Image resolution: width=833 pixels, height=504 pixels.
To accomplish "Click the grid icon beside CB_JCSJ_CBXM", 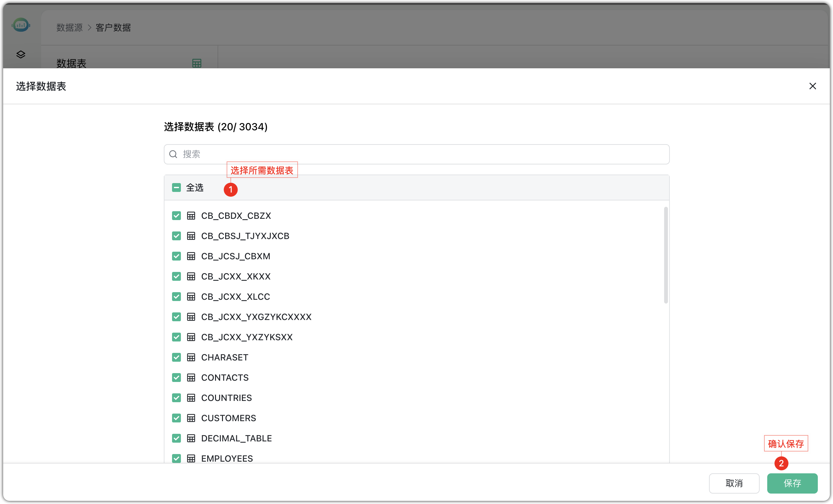I will [x=191, y=256].
